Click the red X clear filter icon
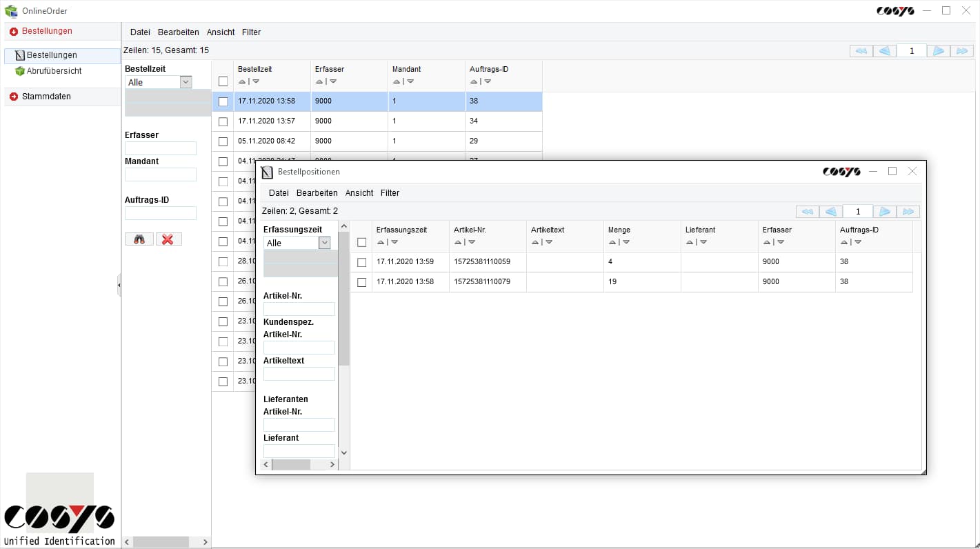Image resolution: width=980 pixels, height=549 pixels. pyautogui.click(x=168, y=239)
